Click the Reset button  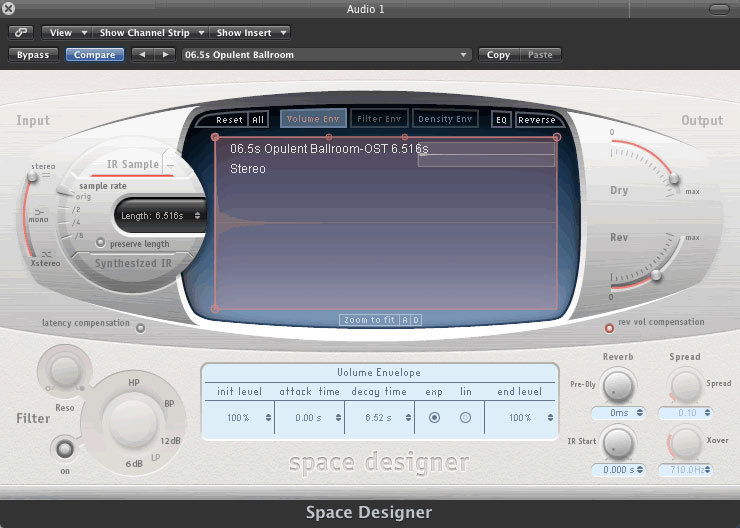pyautogui.click(x=229, y=120)
